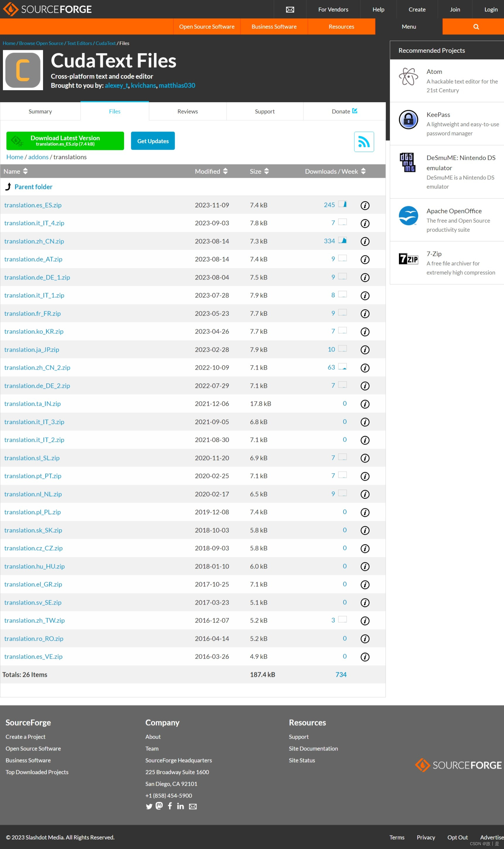Open the Atom project icon
Viewport: 504px width, 849px height.
408,76
